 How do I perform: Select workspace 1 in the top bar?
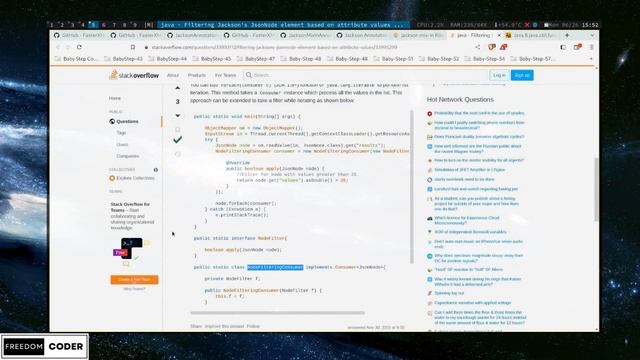click(x=52, y=25)
